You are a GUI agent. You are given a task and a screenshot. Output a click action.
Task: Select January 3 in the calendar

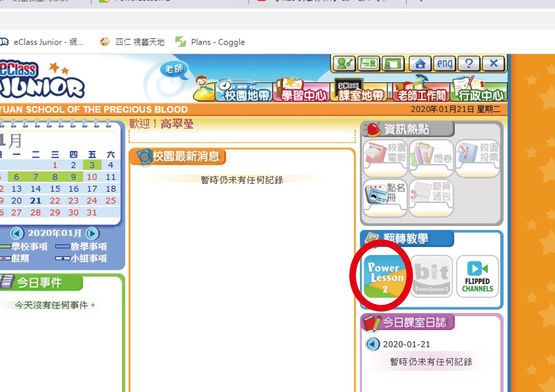tap(92, 165)
